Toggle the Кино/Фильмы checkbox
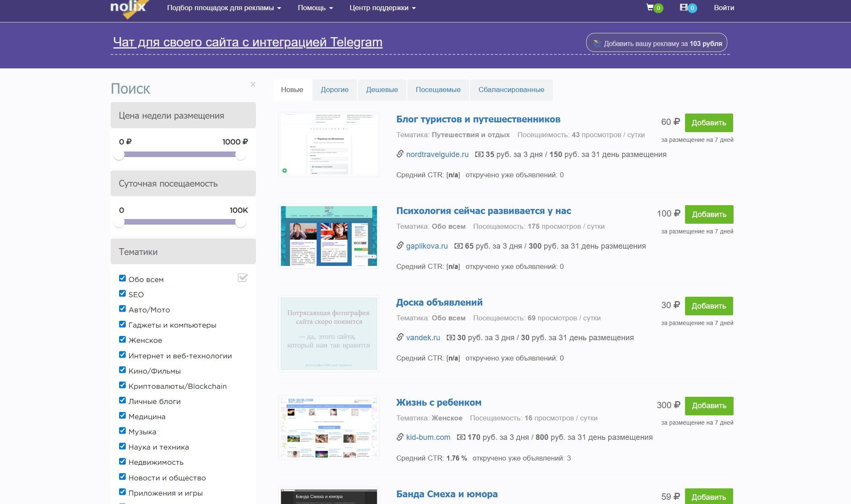The height and width of the screenshot is (504, 851). click(x=122, y=370)
